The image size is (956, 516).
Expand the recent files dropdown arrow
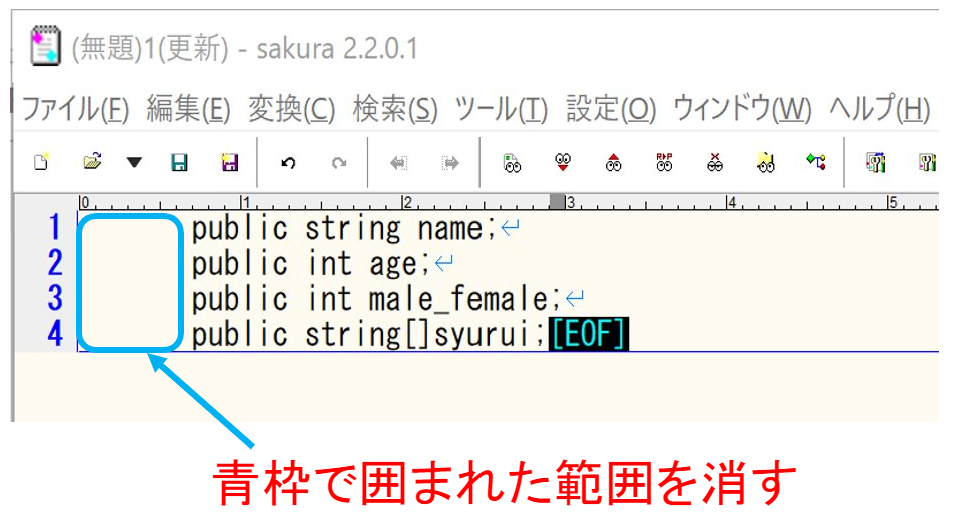pos(134,162)
